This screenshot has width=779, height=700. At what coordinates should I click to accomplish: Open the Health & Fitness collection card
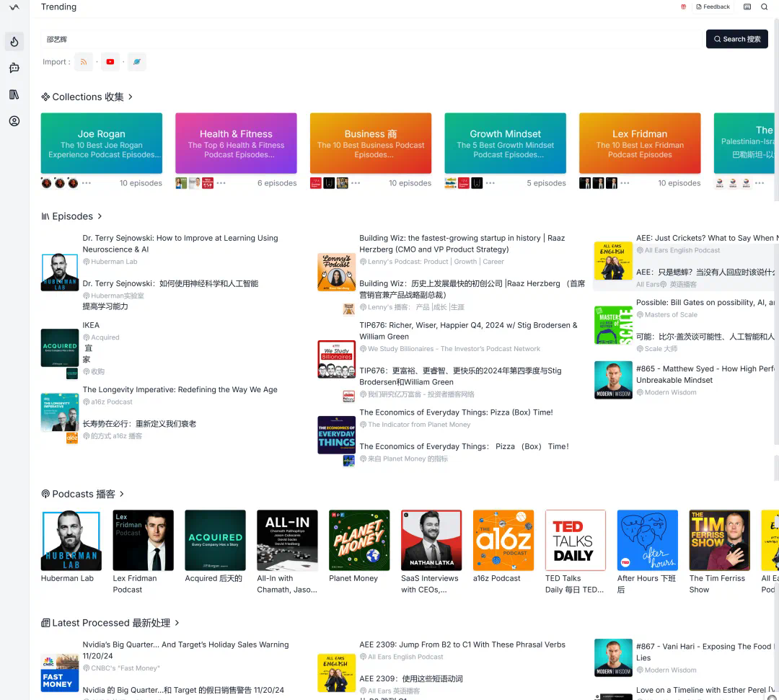(x=236, y=143)
